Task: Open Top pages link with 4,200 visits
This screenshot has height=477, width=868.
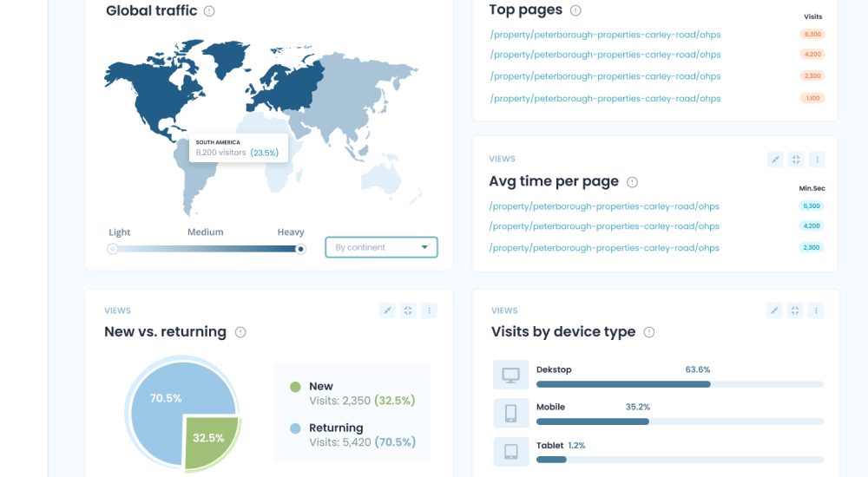Action: [x=605, y=55]
